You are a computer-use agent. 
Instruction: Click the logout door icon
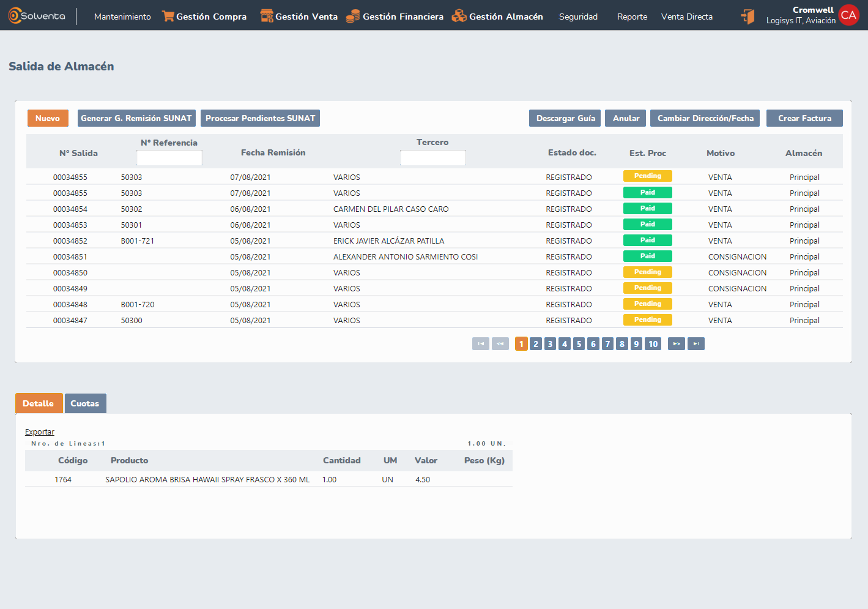click(747, 17)
